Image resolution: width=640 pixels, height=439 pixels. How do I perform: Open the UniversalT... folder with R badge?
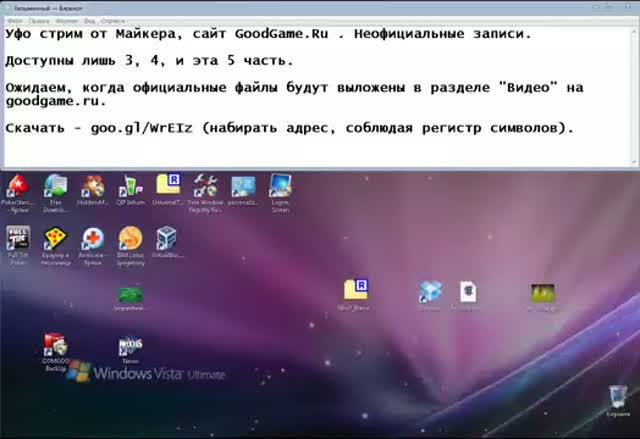click(x=168, y=189)
